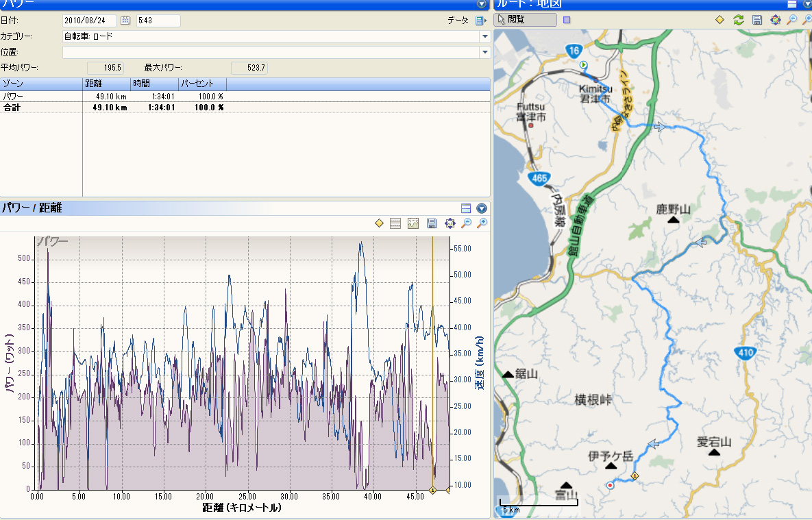Refresh the route map

pos(739,20)
